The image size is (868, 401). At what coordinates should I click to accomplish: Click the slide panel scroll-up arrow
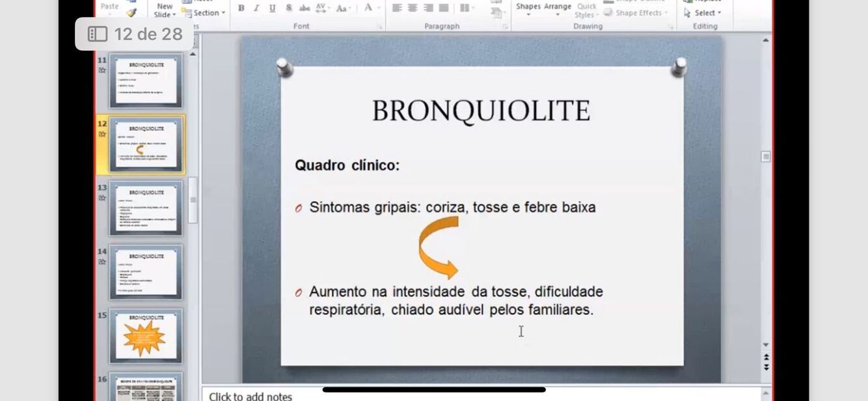coord(193,55)
